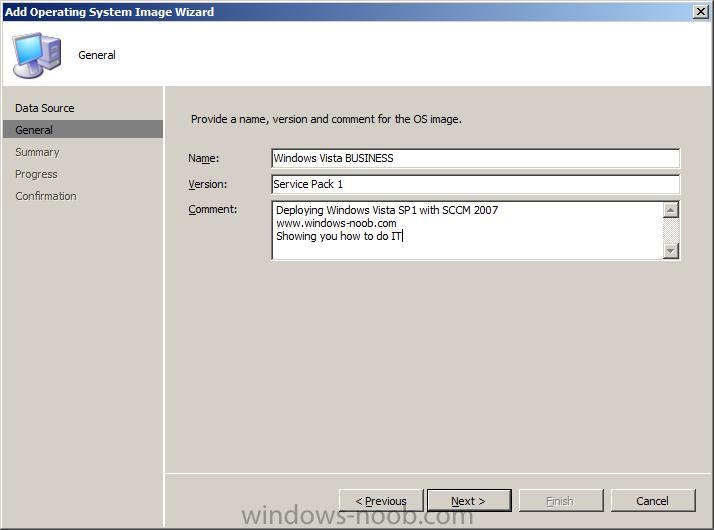Click the "Version:" label
Viewport: 714px width, 530px height.
[x=208, y=184]
